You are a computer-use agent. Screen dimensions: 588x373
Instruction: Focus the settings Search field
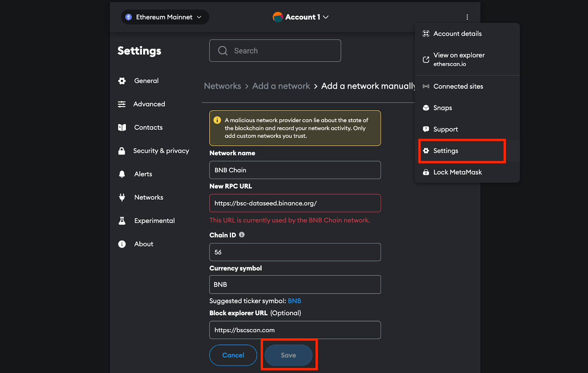click(275, 51)
